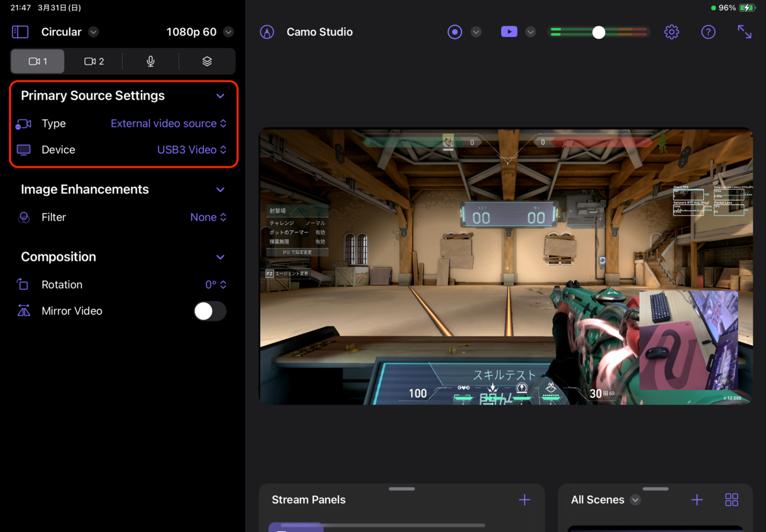The image size is (766, 532).
Task: Start recording with record button
Action: 454,32
